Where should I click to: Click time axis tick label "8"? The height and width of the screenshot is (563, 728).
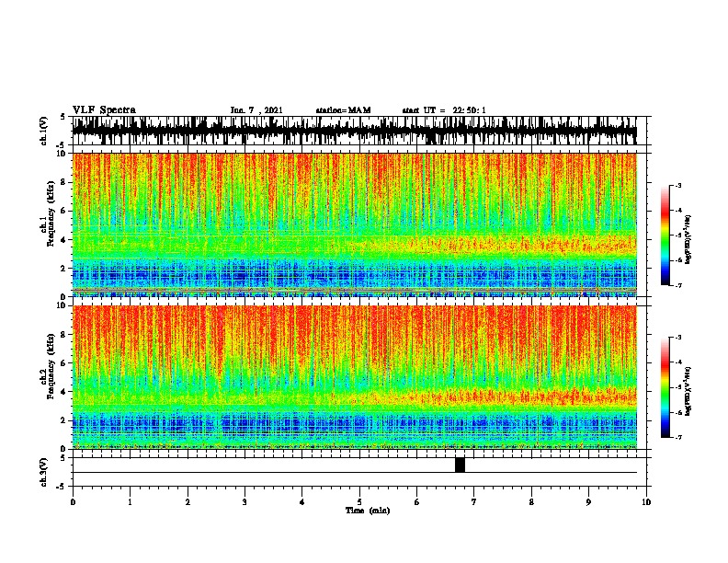tap(531, 502)
